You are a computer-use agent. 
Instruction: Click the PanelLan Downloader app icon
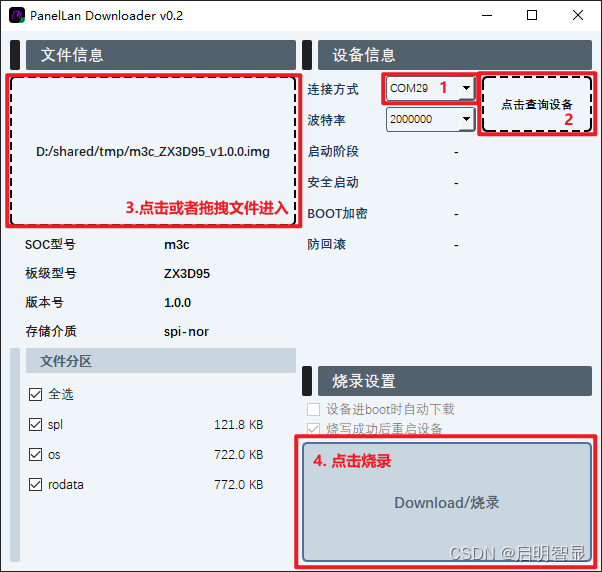click(17, 15)
